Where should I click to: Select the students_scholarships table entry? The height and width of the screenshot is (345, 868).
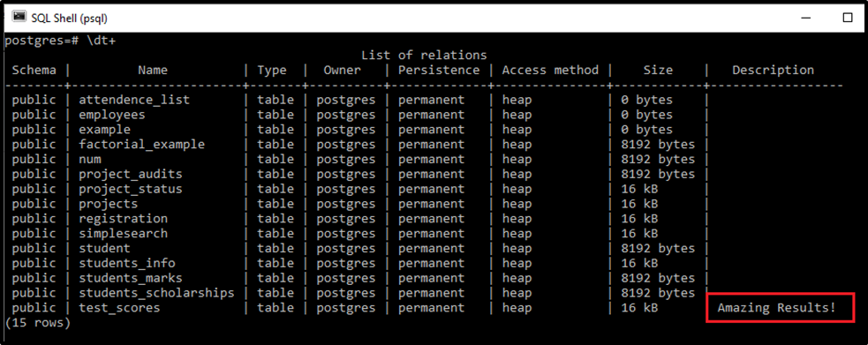[x=156, y=293]
